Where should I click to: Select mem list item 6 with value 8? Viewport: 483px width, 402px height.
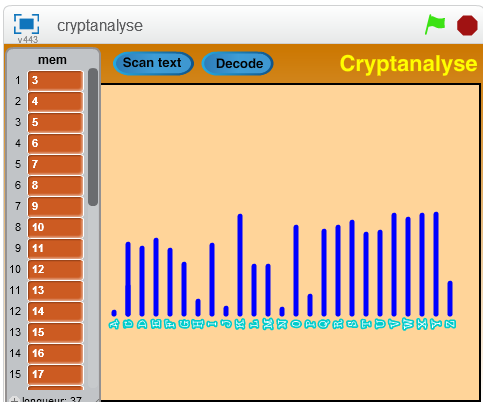coord(55,185)
